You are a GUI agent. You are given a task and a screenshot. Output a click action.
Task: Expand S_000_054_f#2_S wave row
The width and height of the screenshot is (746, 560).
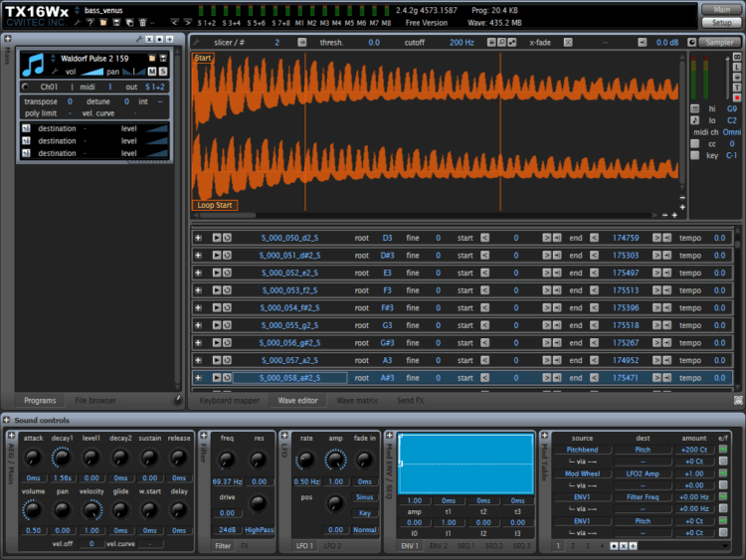pos(198,307)
